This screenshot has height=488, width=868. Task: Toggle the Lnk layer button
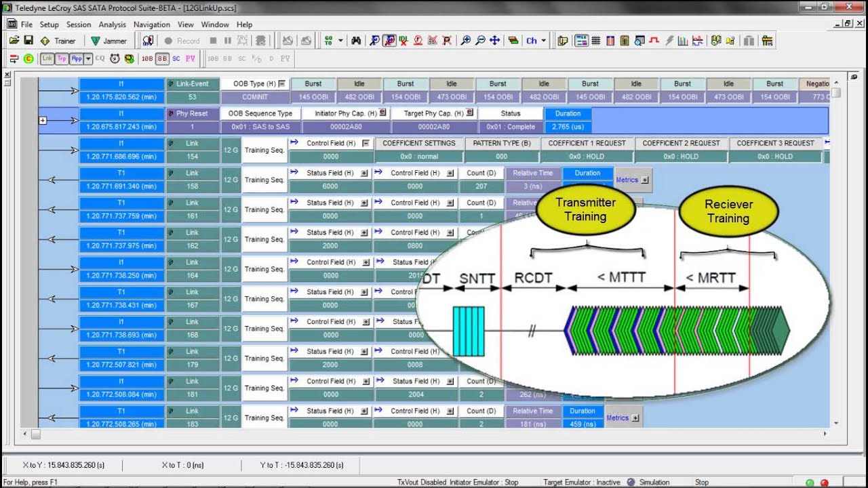tap(47, 58)
